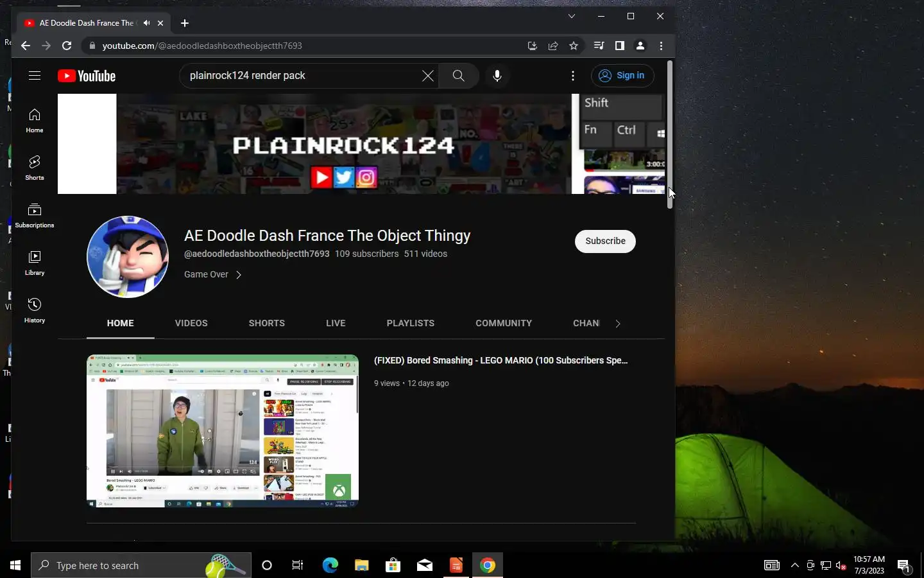Image resolution: width=924 pixels, height=578 pixels.
Task: Toggle Chrome side panel icon
Action: pos(619,46)
